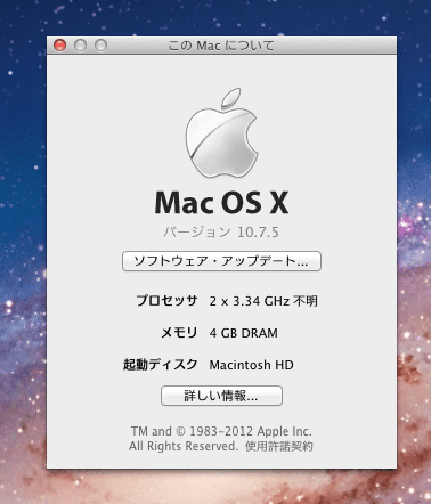The width and height of the screenshot is (431, 504).
Task: Select the processor value 2 x 3.34 GHz 不明
Action: pos(263,301)
